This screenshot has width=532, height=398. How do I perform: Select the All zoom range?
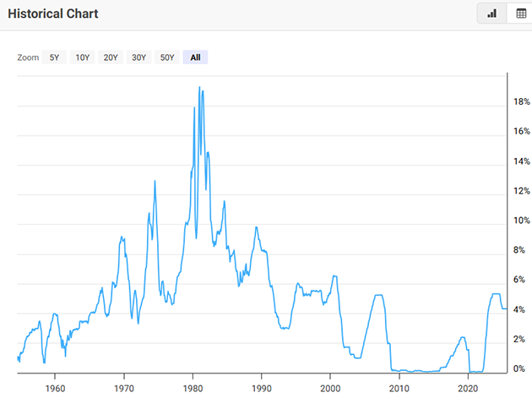pos(195,57)
